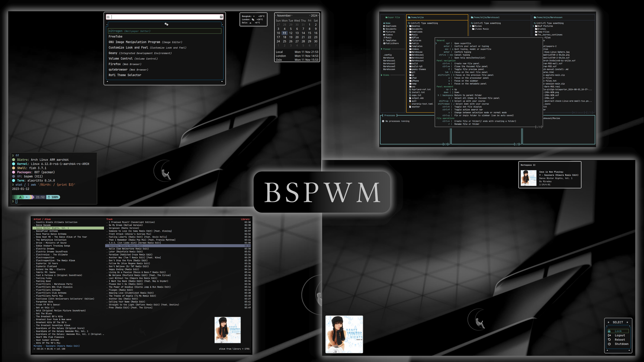644x362 pixels.
Task: Click the padlock icon in the SELECT power menu
Action: pyautogui.click(x=609, y=331)
